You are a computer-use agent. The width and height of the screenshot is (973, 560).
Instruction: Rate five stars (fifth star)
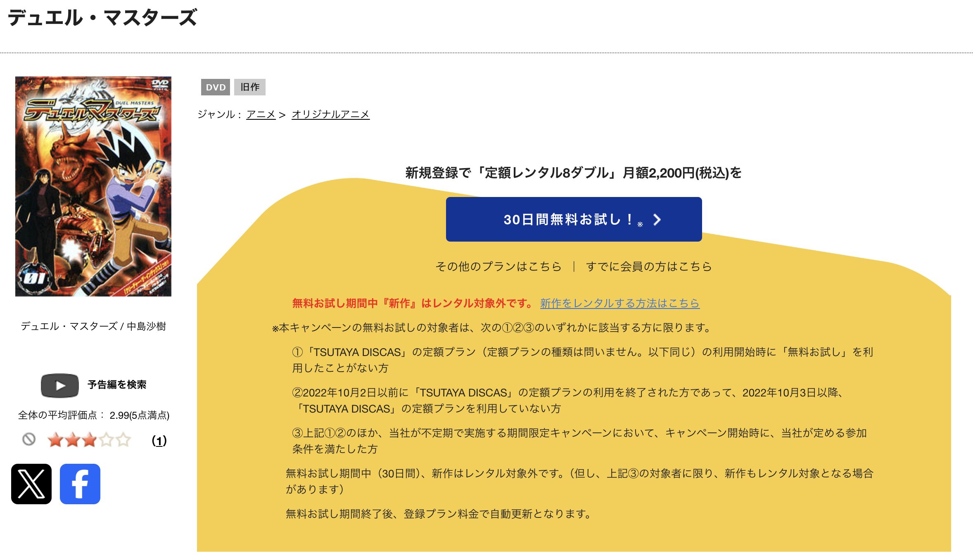pos(123,440)
